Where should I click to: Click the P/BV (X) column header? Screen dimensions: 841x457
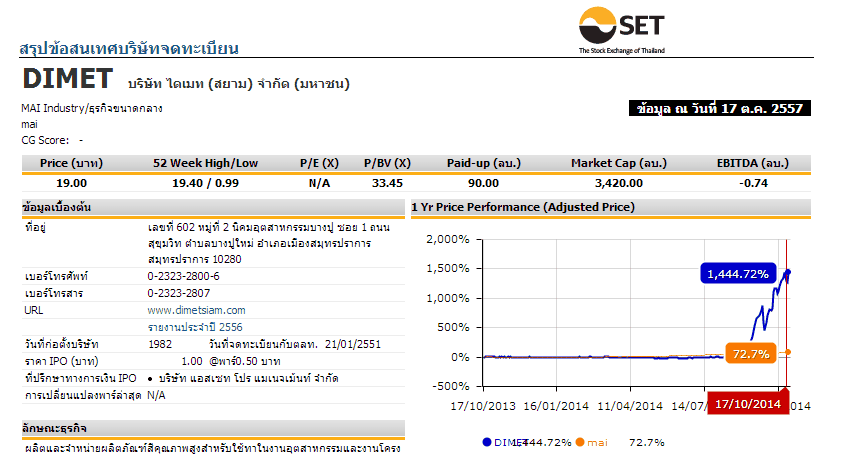[387, 163]
